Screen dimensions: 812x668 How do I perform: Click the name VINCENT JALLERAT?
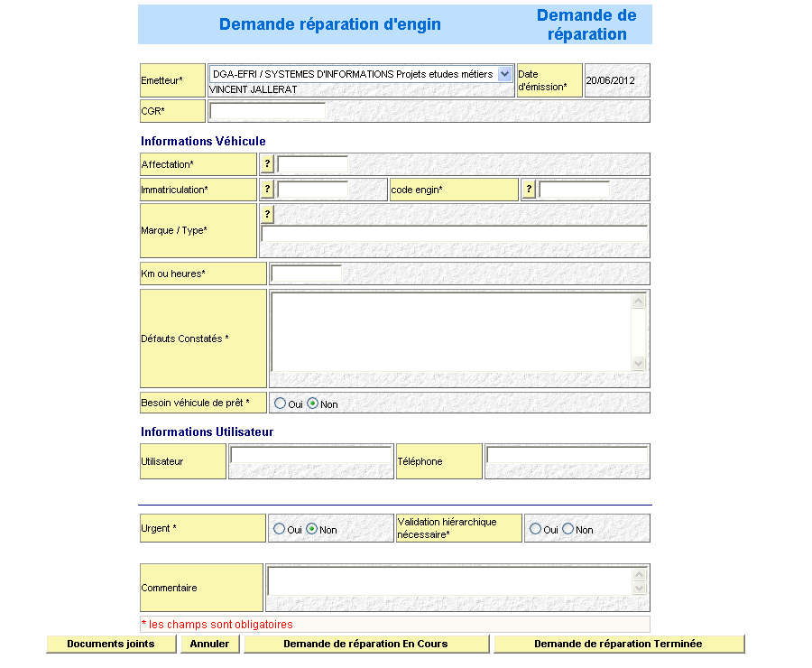(x=254, y=89)
